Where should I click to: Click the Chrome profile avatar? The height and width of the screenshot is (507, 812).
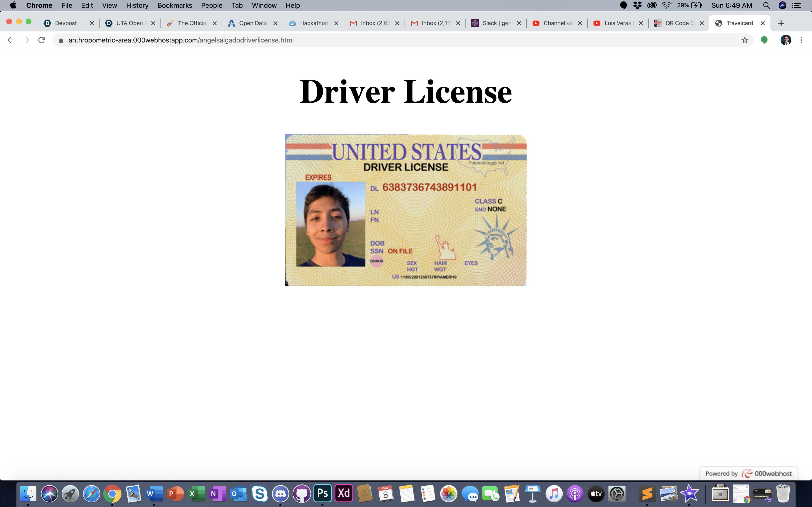785,40
